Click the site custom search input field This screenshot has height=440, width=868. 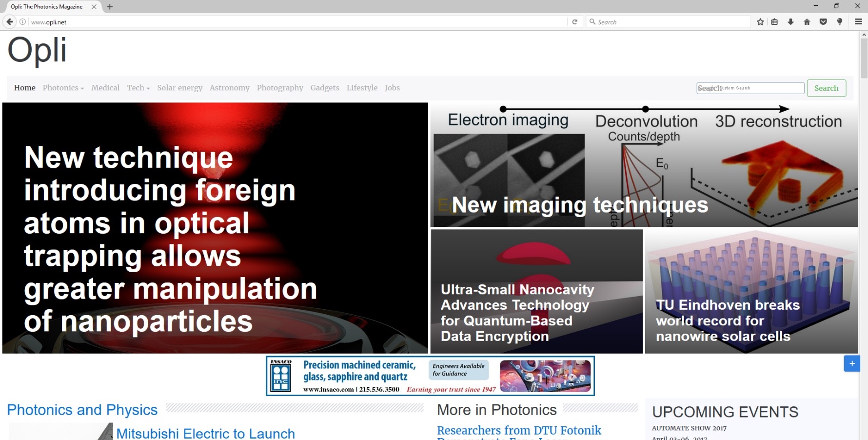[x=750, y=88]
